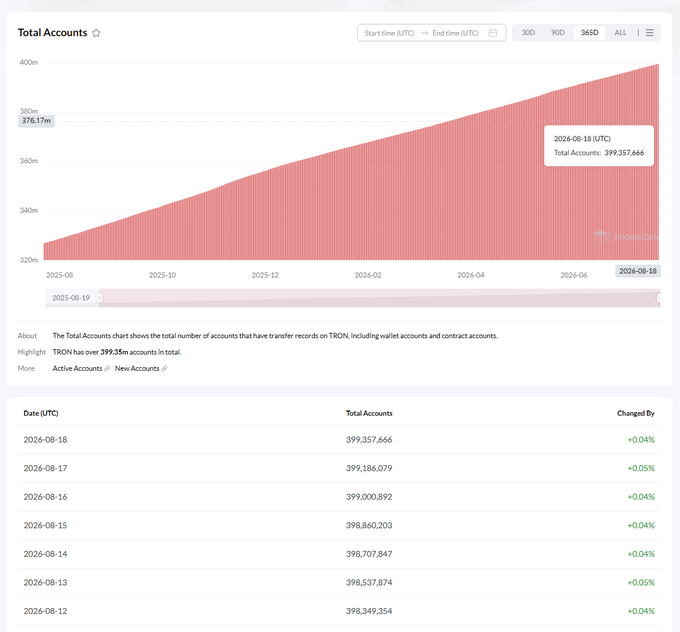Click the 2026-02 x-axis label
680x632 pixels.
(368, 275)
